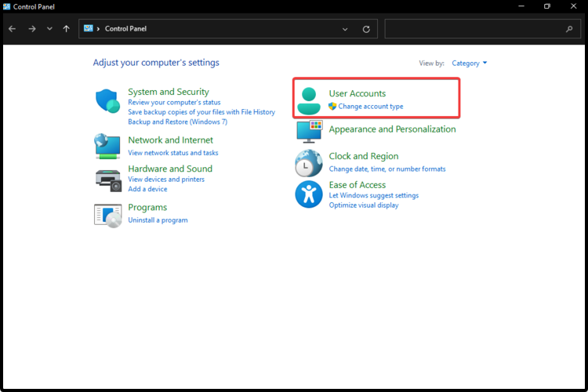Open Backup and Restore (Windows 7)
The width and height of the screenshot is (588, 392).
click(x=177, y=122)
